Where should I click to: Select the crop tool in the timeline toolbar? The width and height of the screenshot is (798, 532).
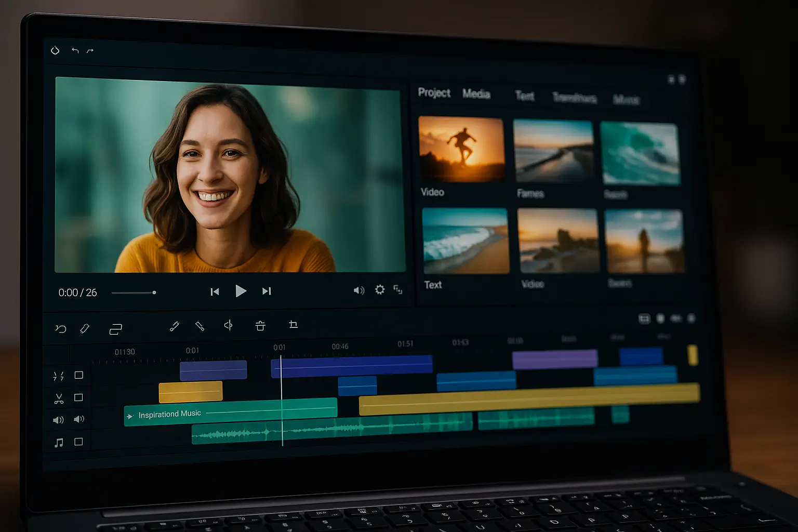coord(293,325)
